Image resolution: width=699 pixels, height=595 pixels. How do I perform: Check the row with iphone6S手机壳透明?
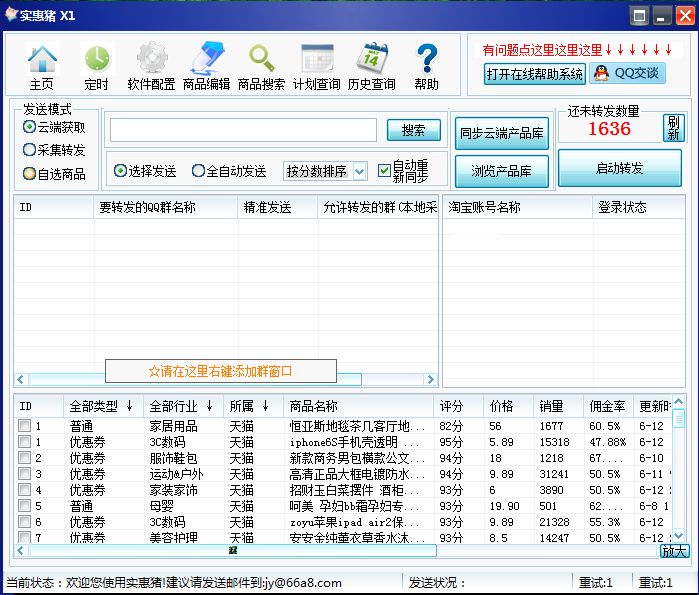point(25,442)
